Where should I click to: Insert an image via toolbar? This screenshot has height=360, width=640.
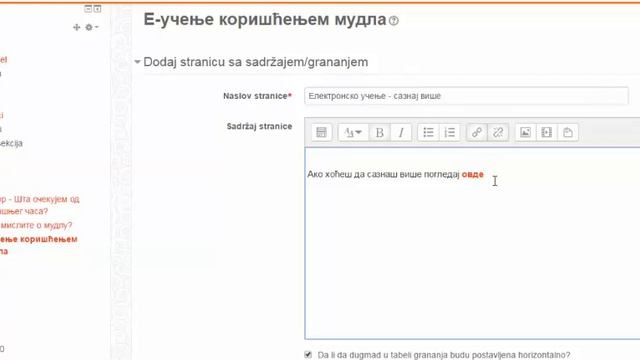[x=525, y=133]
